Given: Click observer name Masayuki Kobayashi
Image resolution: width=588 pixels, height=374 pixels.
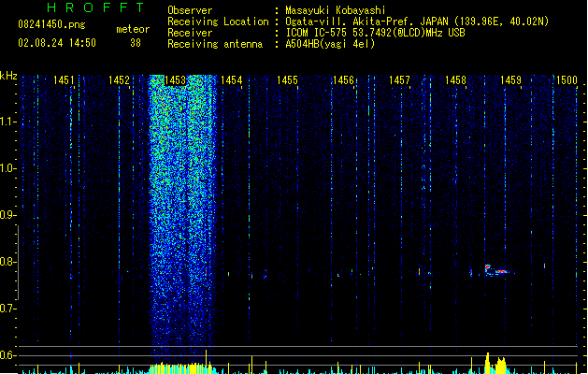Looking at the screenshot, I should pos(336,10).
